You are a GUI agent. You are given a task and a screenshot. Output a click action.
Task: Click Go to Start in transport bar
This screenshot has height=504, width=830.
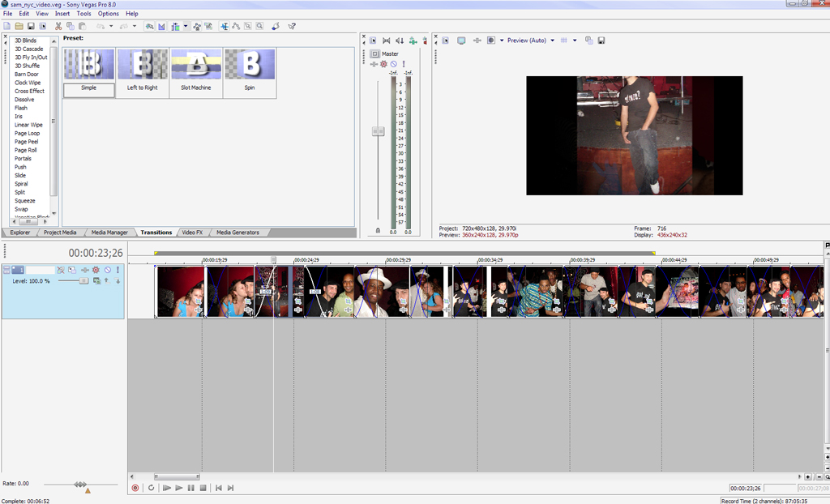pos(219,488)
